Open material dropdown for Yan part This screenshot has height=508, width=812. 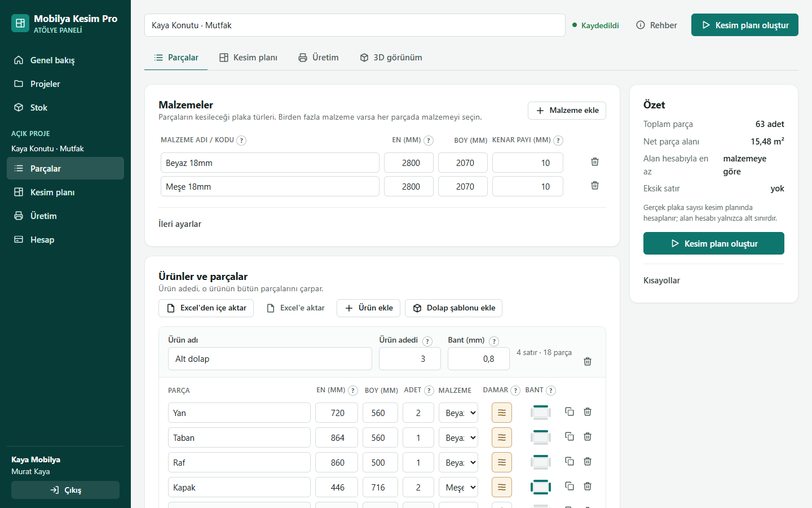(x=458, y=413)
